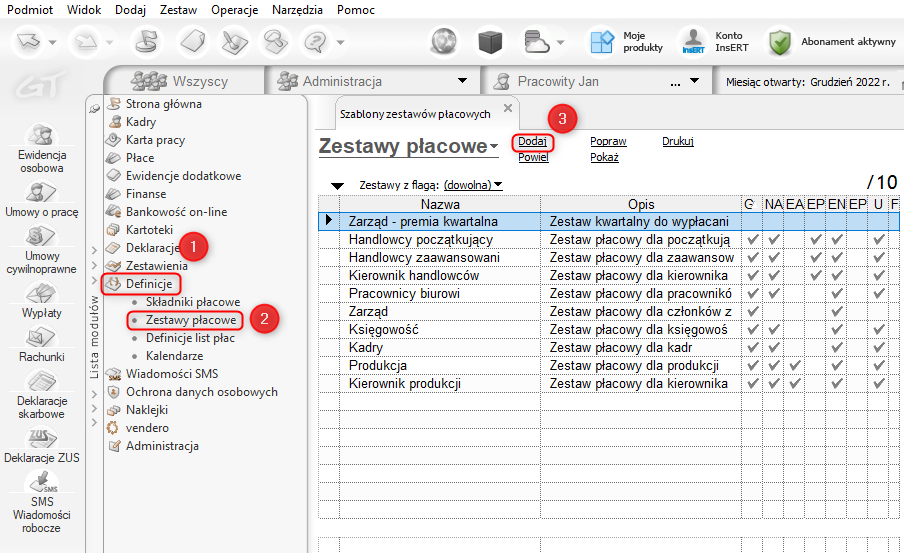This screenshot has width=904, height=553.
Task: Open Deklaracje skarbowe module
Action: pyautogui.click(x=42, y=394)
